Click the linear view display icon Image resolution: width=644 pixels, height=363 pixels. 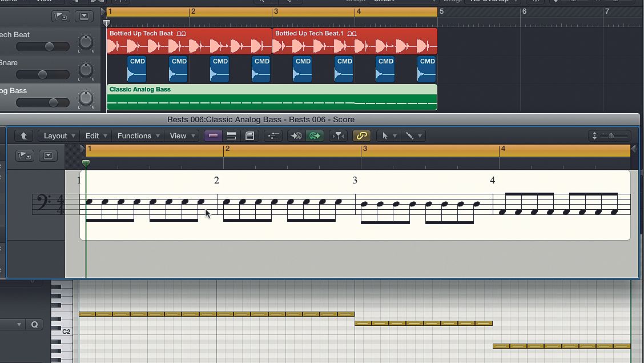tap(212, 135)
